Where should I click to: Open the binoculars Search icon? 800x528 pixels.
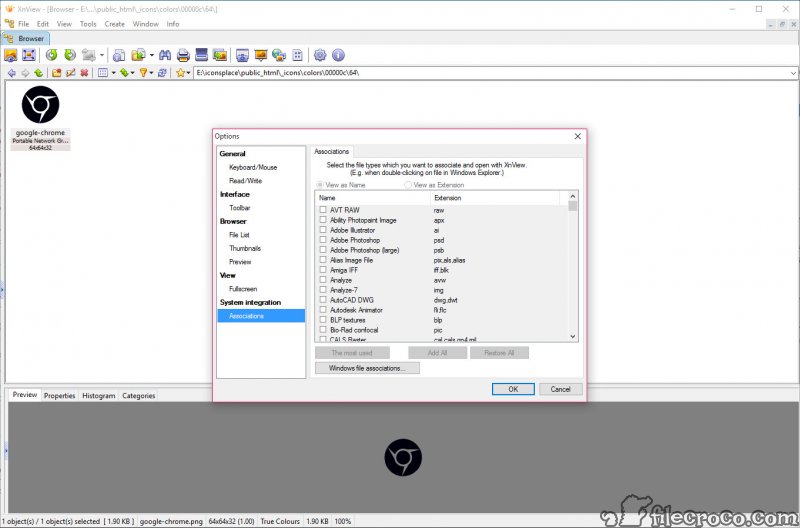point(165,55)
